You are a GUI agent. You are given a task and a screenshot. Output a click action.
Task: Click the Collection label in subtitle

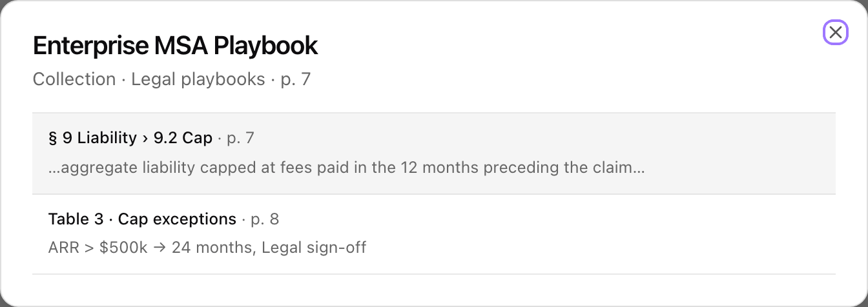(x=74, y=79)
